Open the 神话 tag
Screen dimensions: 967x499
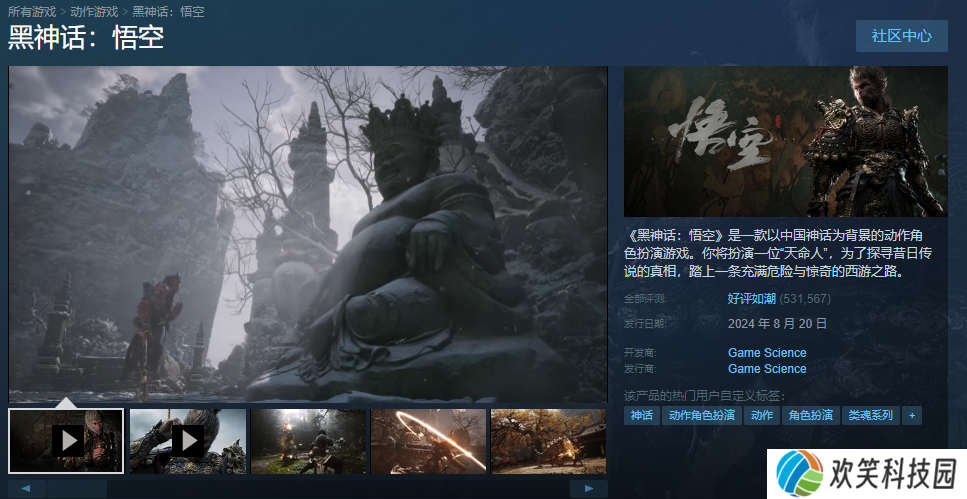click(641, 415)
